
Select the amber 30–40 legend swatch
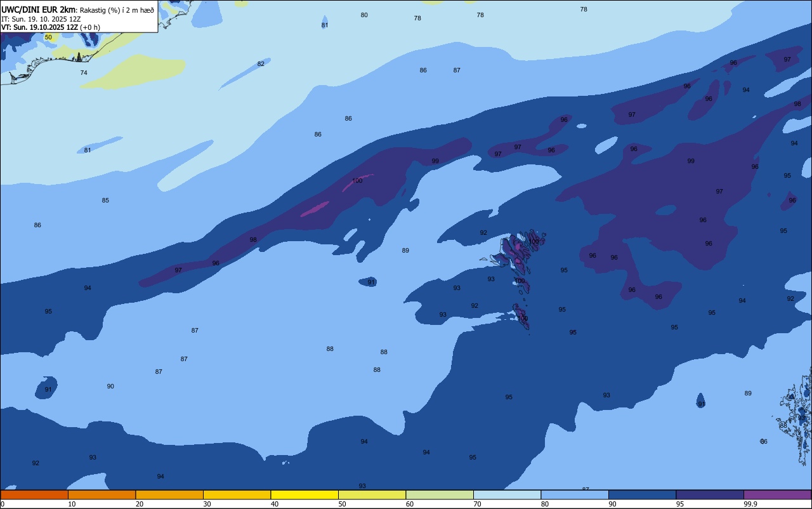tap(237, 494)
